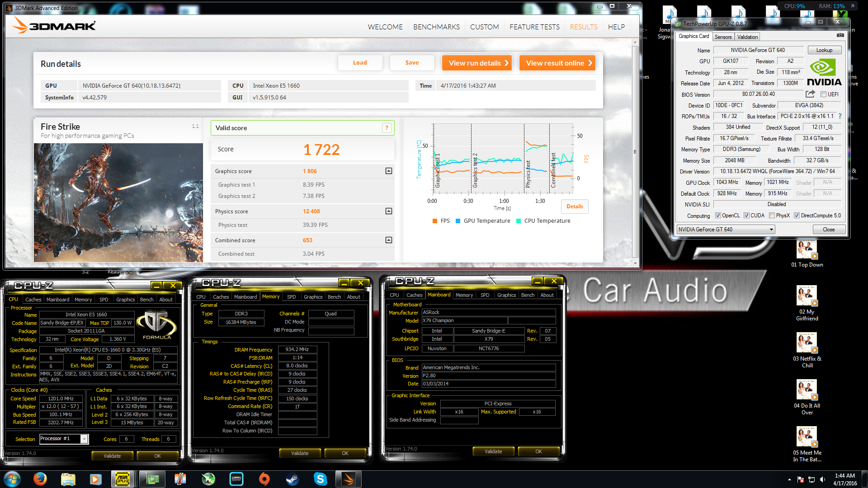
Task: Click View result online button
Action: tap(557, 63)
